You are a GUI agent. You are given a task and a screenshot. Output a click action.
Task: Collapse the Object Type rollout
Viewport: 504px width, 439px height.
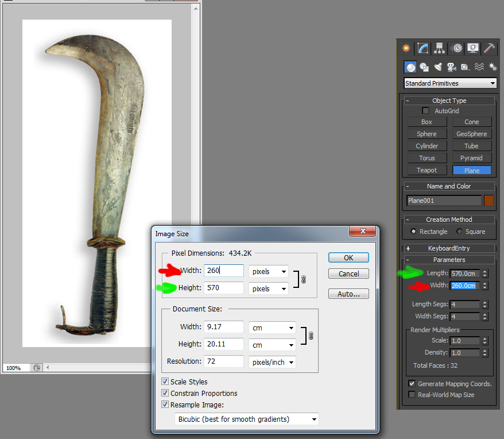click(x=449, y=101)
